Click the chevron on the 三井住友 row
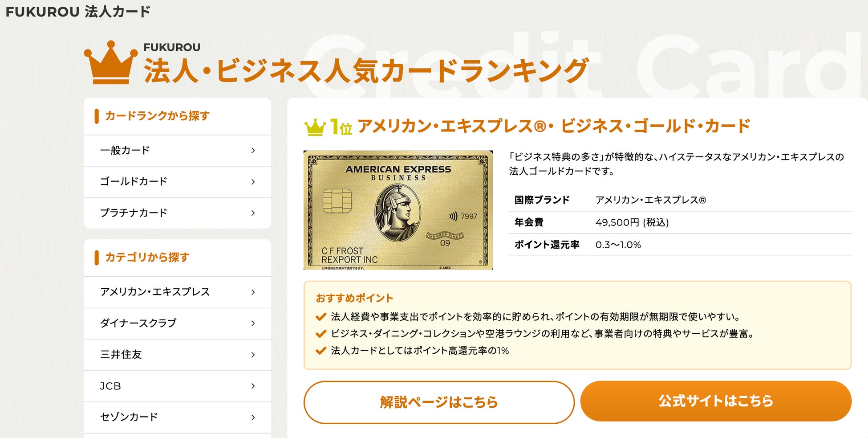The width and height of the screenshot is (868, 438). (253, 355)
